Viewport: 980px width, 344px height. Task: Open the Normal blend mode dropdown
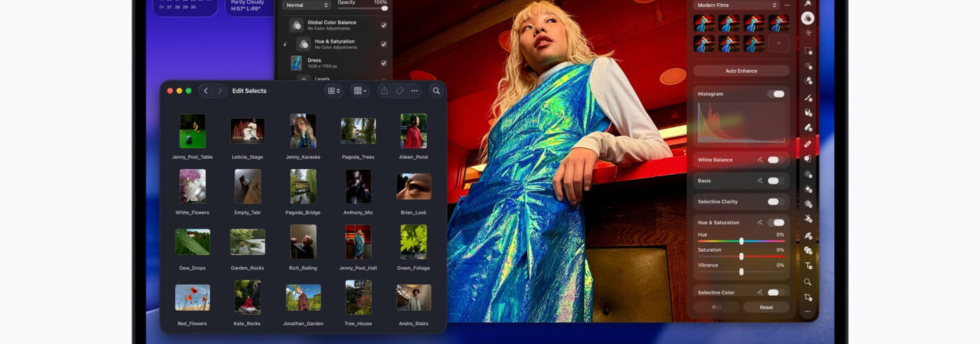click(307, 6)
